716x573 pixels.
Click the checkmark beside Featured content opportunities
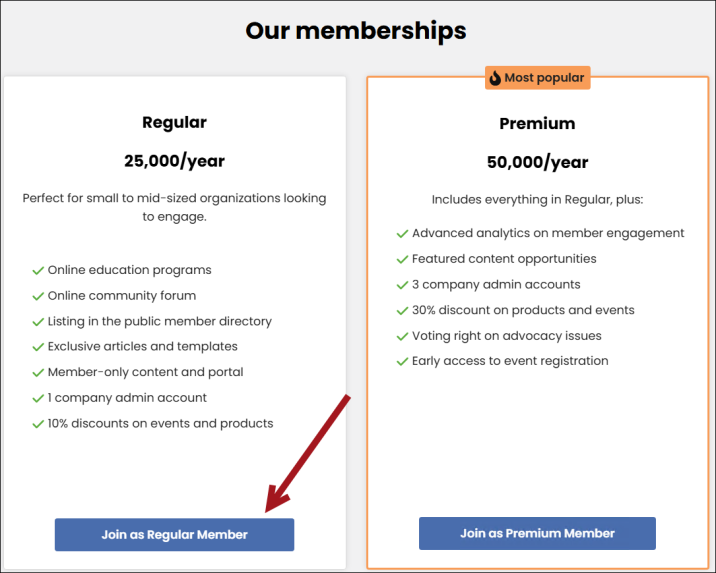point(402,259)
